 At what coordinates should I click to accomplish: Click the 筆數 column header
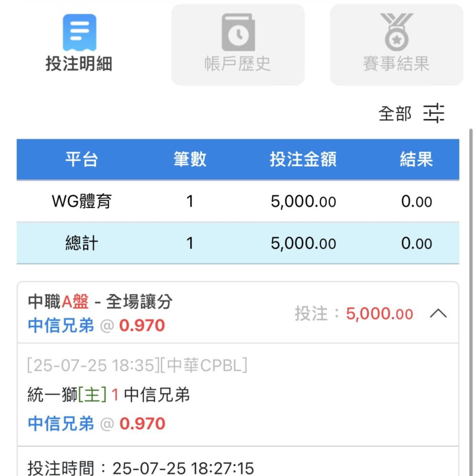(190, 159)
